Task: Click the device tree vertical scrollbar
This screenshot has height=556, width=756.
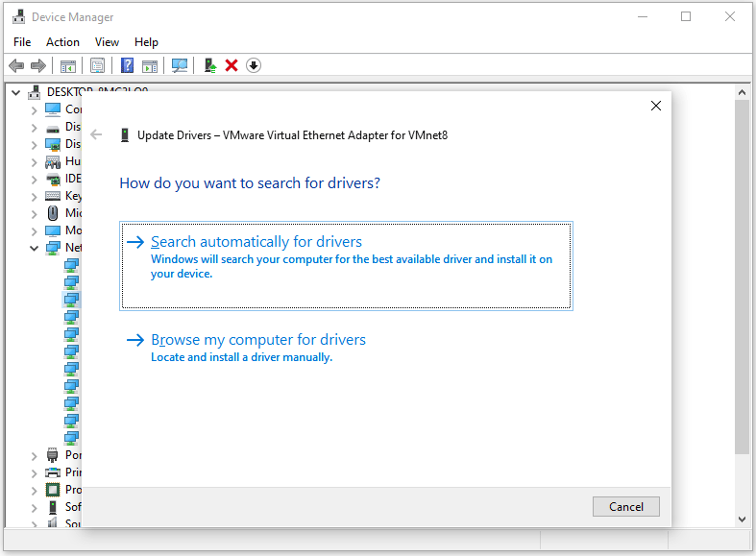Action: 742,288
